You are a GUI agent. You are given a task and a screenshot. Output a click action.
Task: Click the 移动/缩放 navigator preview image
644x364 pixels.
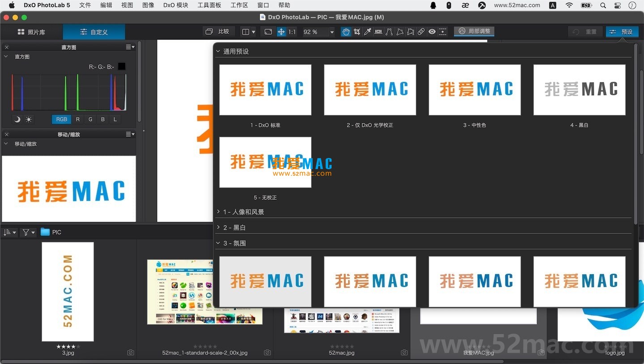click(x=69, y=189)
